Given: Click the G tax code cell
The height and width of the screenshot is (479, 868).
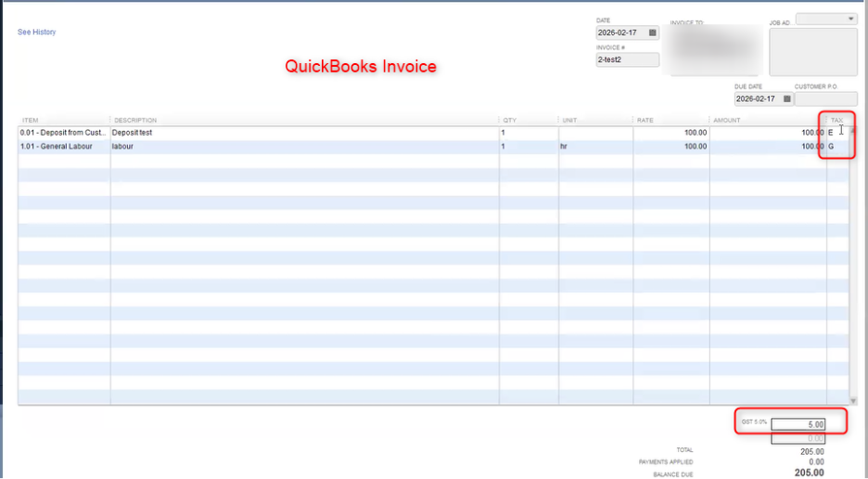Looking at the screenshot, I should pos(837,147).
